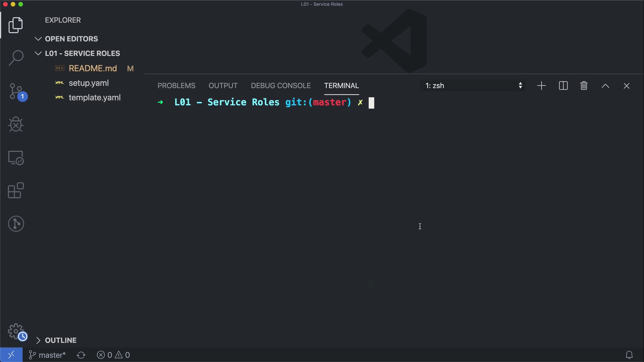Screen dimensions: 644x362
Task: Open the Manage settings gear
Action: (x=16, y=331)
